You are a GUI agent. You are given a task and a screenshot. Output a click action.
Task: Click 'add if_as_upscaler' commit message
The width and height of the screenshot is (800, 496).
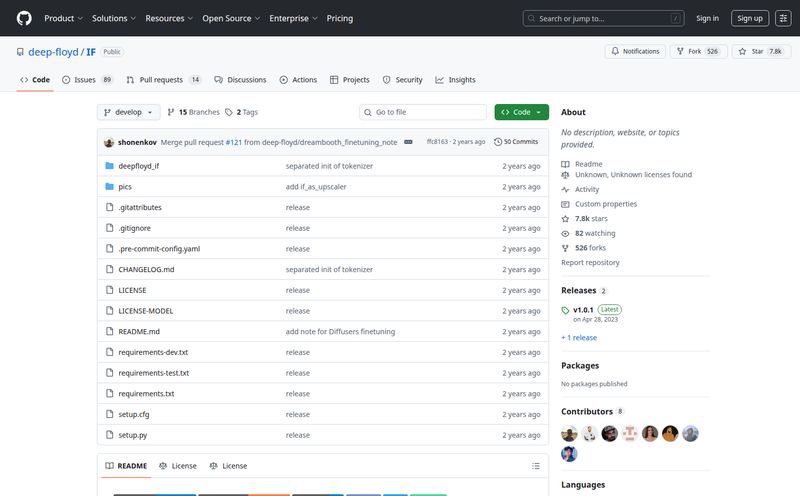click(x=316, y=187)
